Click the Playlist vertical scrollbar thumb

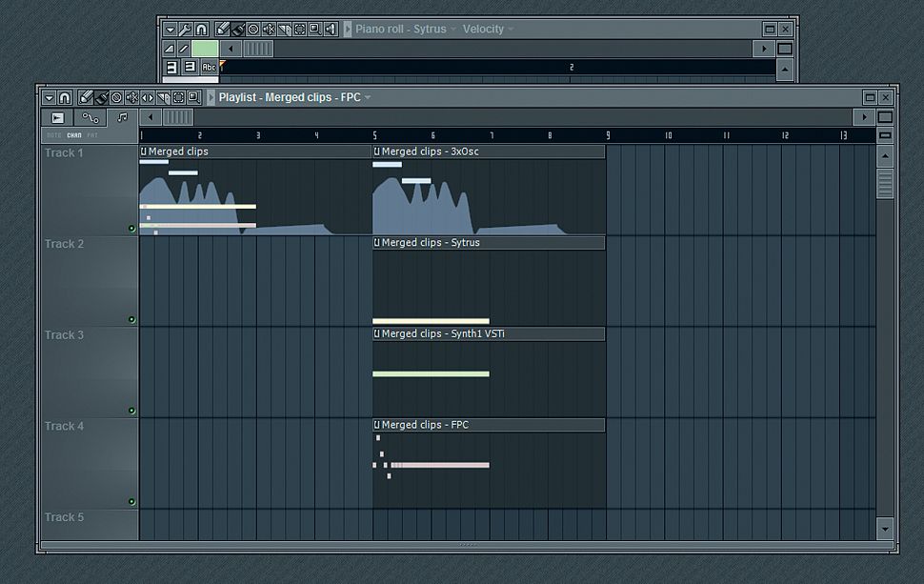coord(885,184)
